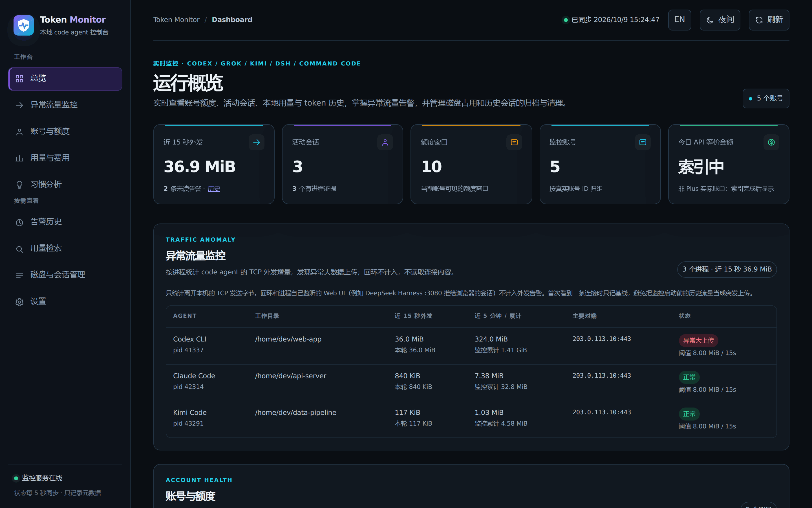Screen dimensions: 812x508
Task: Click the list icon beside 磁盘与会话管理
Action: (x=19, y=275)
